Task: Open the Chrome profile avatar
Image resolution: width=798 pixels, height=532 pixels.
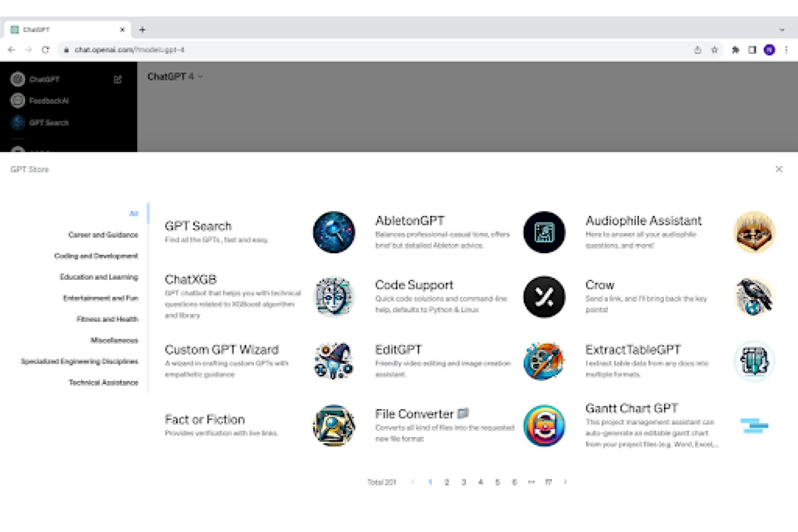Action: pos(769,49)
